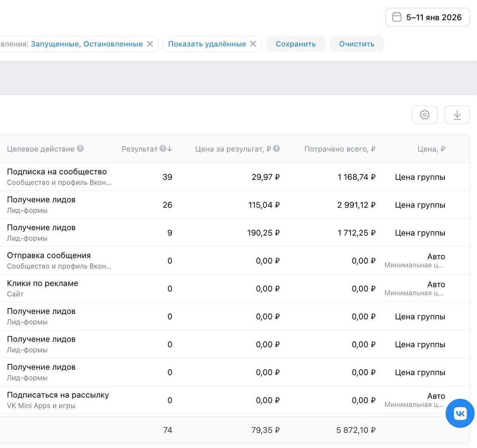
Task: Select the Подписаться на рассылку row
Action: (x=58, y=395)
